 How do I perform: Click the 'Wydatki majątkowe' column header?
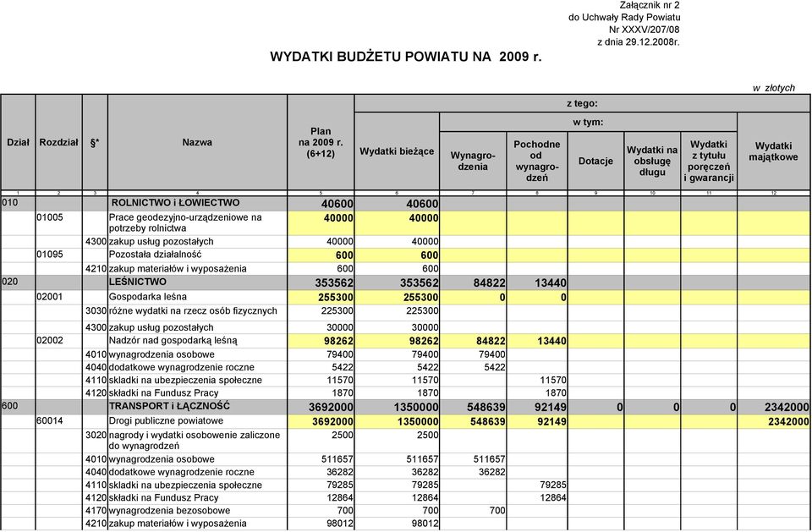coord(773,151)
